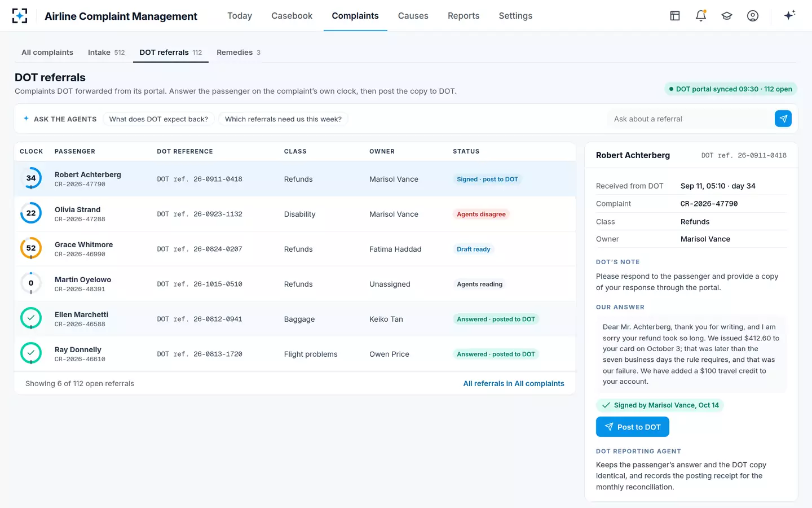Click owner Fatima Haddad
The width and height of the screenshot is (812, 508).
395,249
